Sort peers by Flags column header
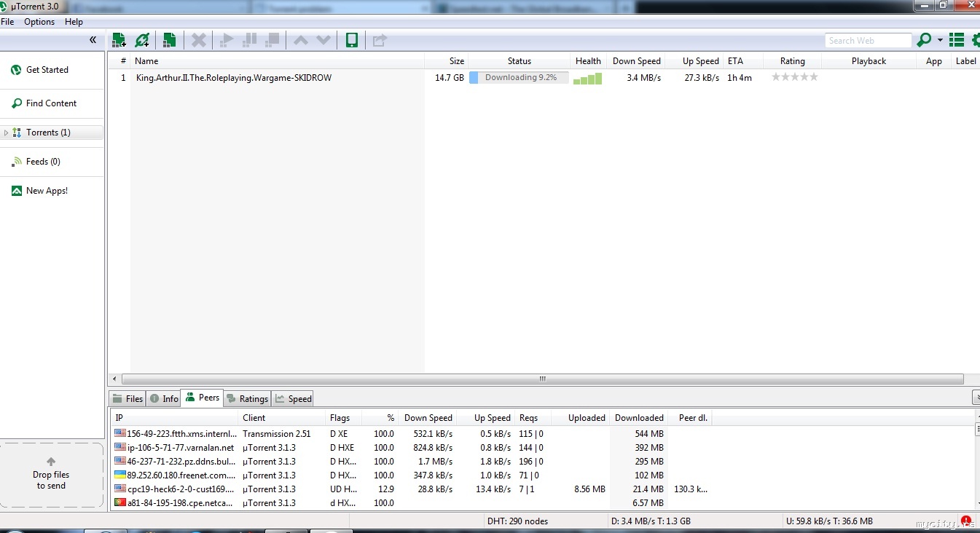Viewport: 980px width, 533px height. coord(343,418)
